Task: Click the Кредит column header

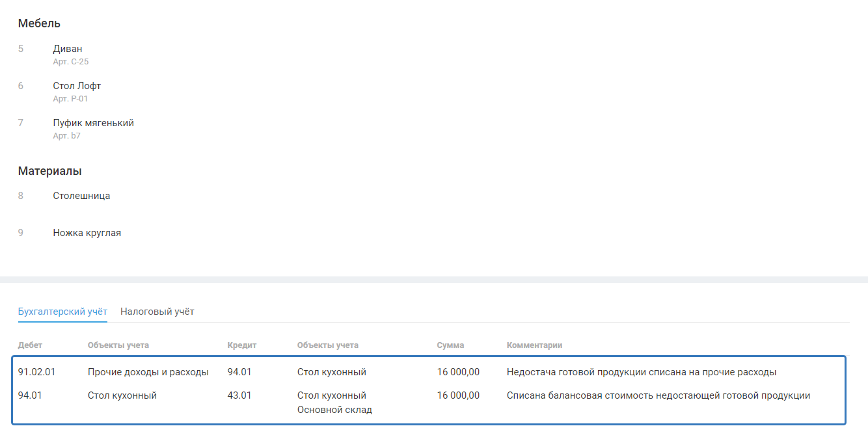Action: [242, 345]
